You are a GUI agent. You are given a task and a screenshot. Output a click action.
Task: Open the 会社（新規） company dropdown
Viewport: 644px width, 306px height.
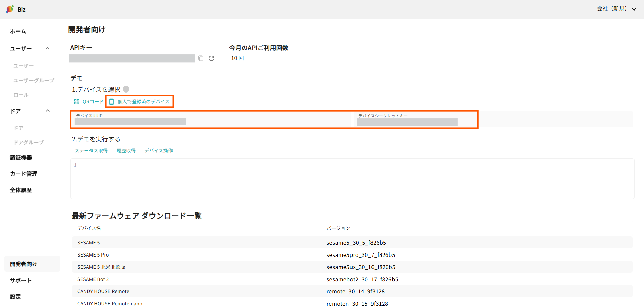(x=617, y=9)
